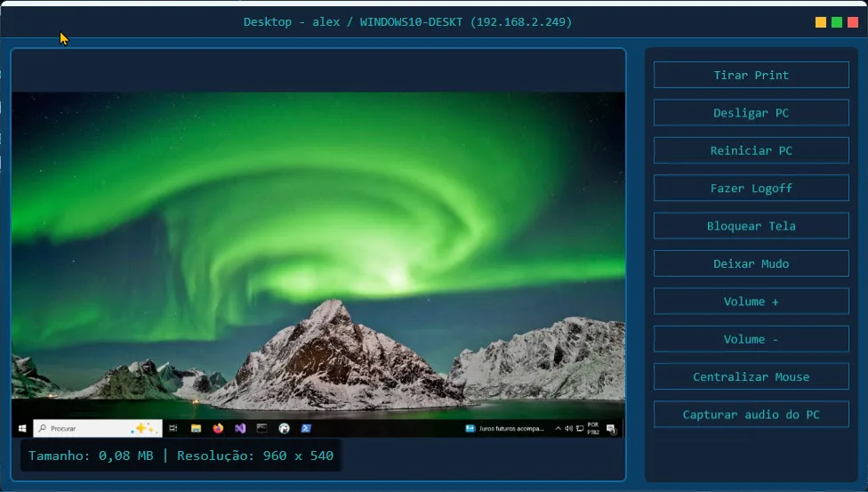This screenshot has width=868, height=492.
Task: Click the Tirar Print button
Action: pyautogui.click(x=751, y=75)
